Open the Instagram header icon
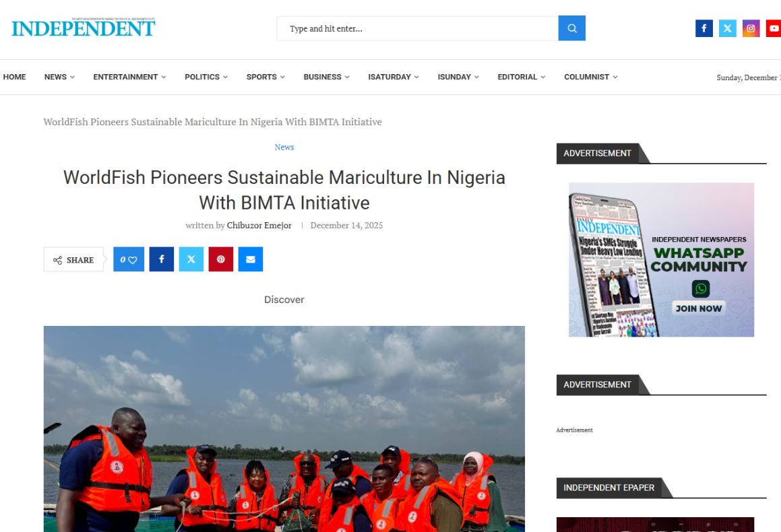781x532 pixels. pyautogui.click(x=751, y=28)
